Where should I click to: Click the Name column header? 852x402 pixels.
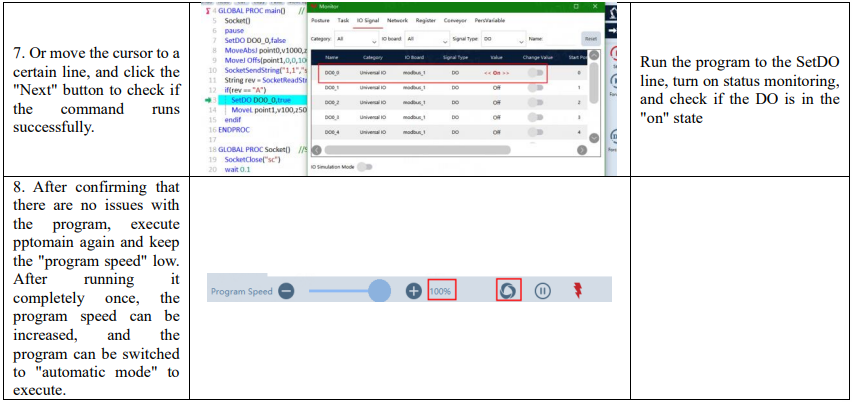point(331,56)
